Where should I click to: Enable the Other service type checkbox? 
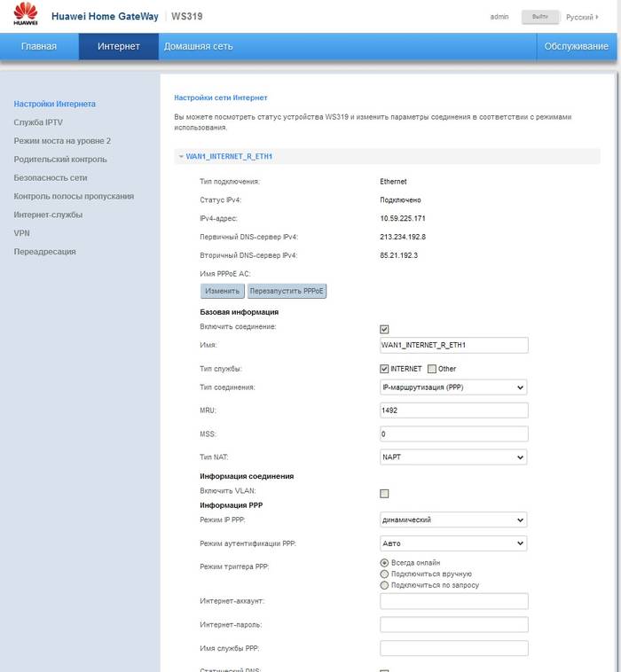(432, 369)
